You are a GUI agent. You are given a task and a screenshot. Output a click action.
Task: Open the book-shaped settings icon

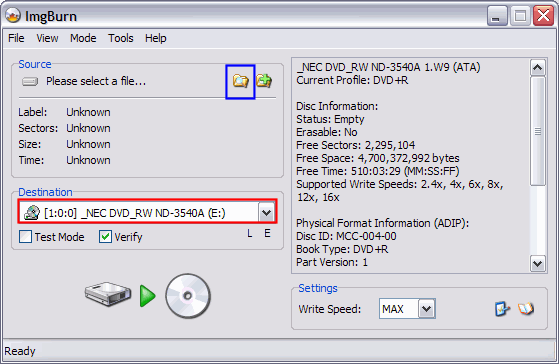526,309
